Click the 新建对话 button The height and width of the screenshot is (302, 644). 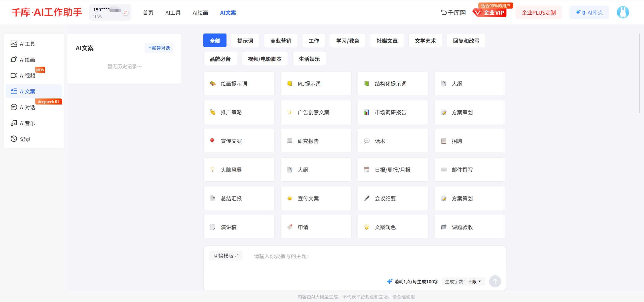click(x=159, y=48)
